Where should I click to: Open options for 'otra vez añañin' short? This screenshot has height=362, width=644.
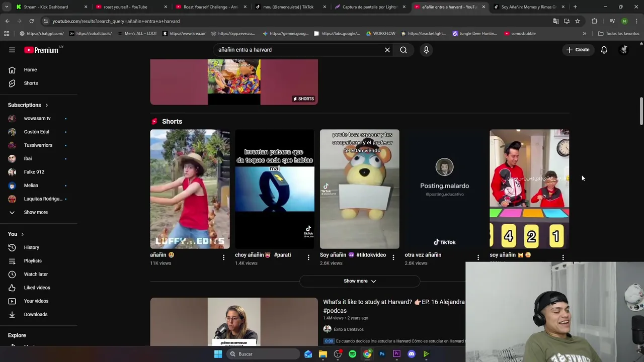(x=478, y=257)
